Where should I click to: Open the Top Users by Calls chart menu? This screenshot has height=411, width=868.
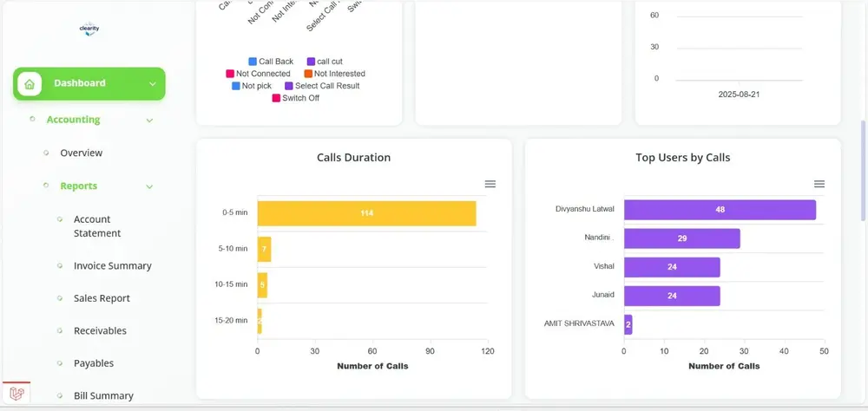coord(819,184)
